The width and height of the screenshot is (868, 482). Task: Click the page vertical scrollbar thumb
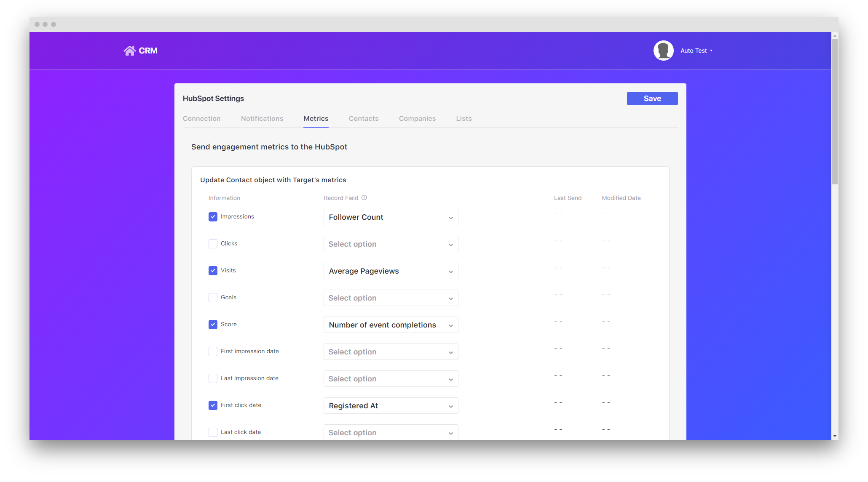pos(835,112)
